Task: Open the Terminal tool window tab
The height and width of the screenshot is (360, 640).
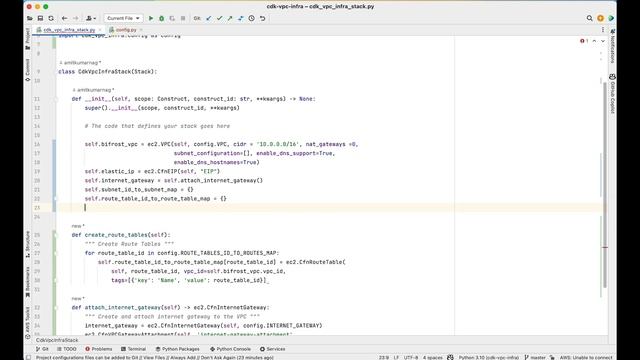Action: click(x=133, y=349)
